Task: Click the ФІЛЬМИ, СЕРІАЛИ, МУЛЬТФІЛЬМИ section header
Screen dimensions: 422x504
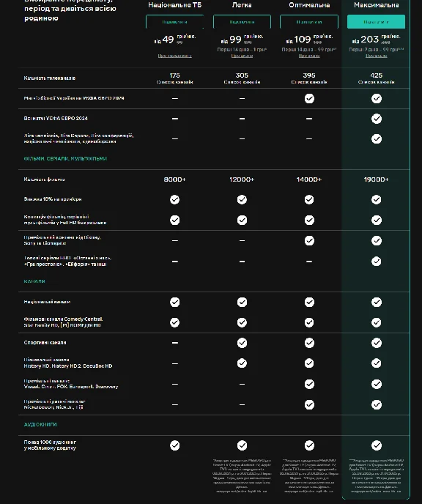Action: tap(65, 158)
